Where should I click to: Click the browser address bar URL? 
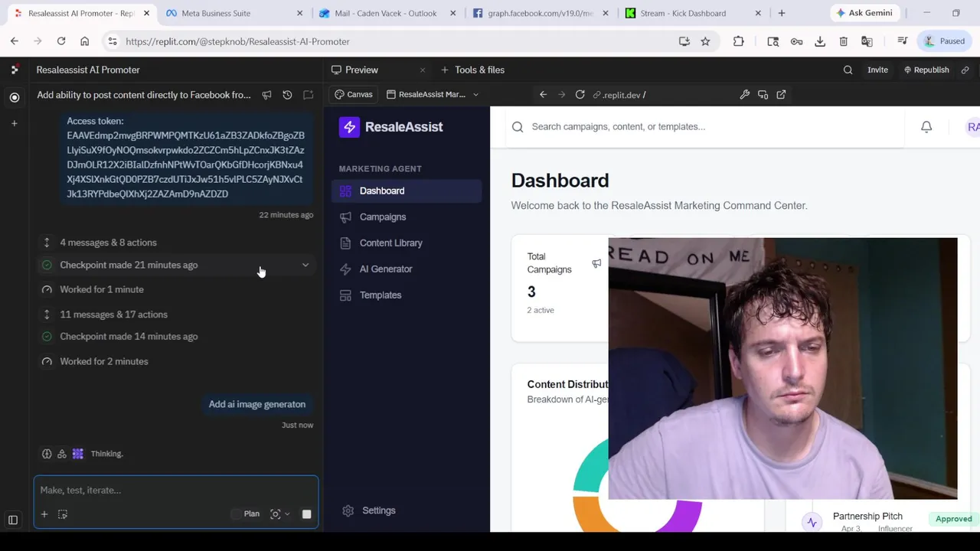click(237, 41)
